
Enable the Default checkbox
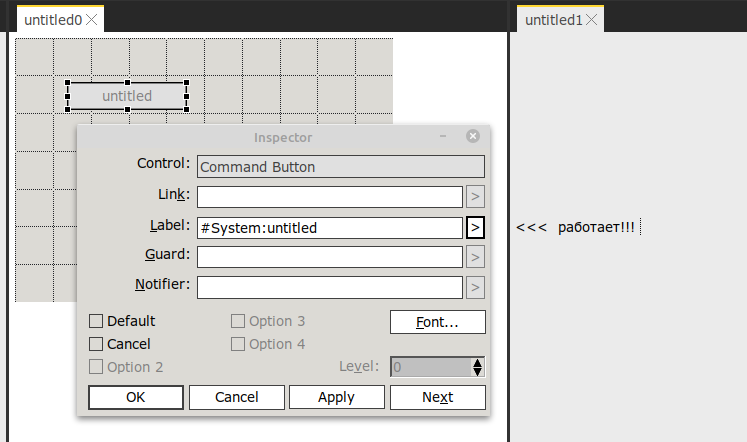[x=96, y=321]
